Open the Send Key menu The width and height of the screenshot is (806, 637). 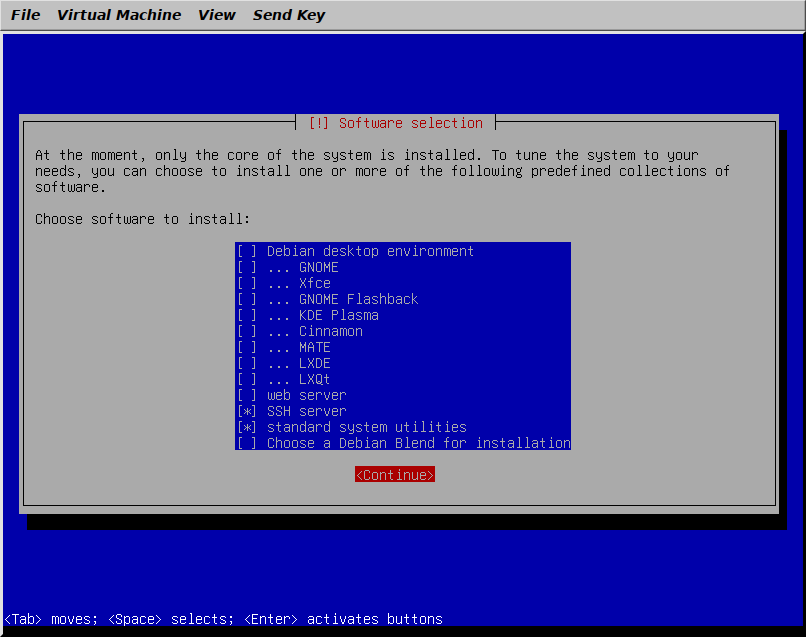coord(288,14)
